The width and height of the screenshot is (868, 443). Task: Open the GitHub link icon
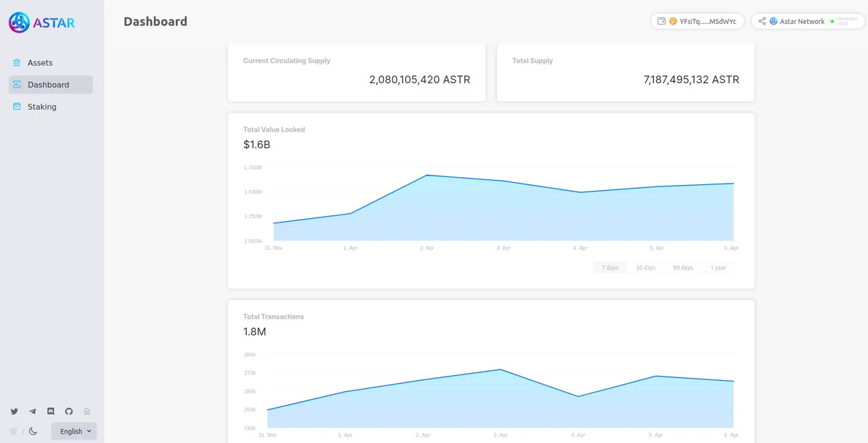(69, 411)
